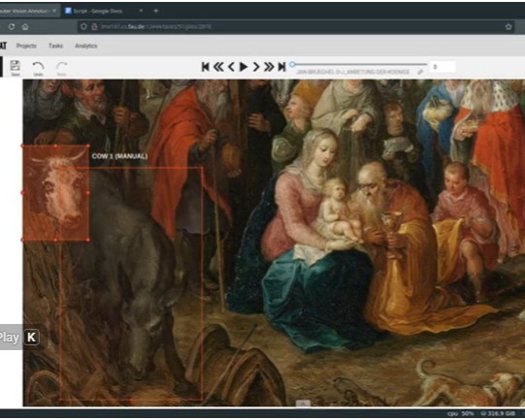
Task: Go to the next frame
Action: [x=256, y=67]
